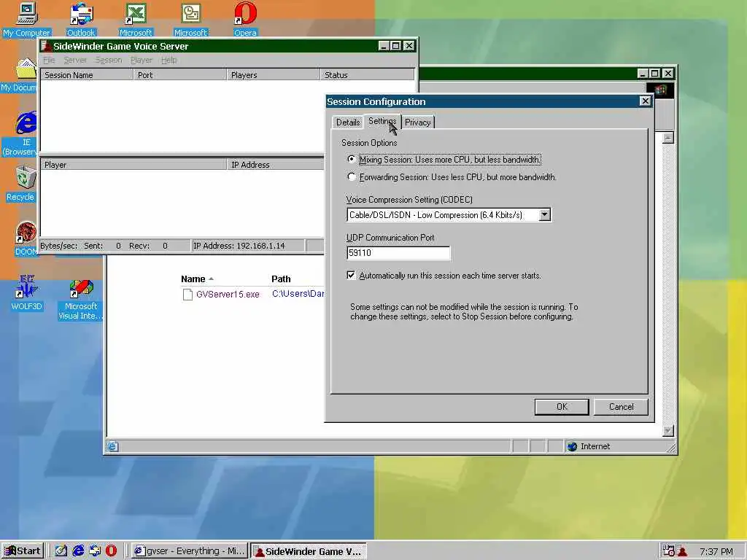Image resolution: width=747 pixels, height=560 pixels.
Task: Launch the WOLF3D desktop shortcut
Action: coord(26,293)
